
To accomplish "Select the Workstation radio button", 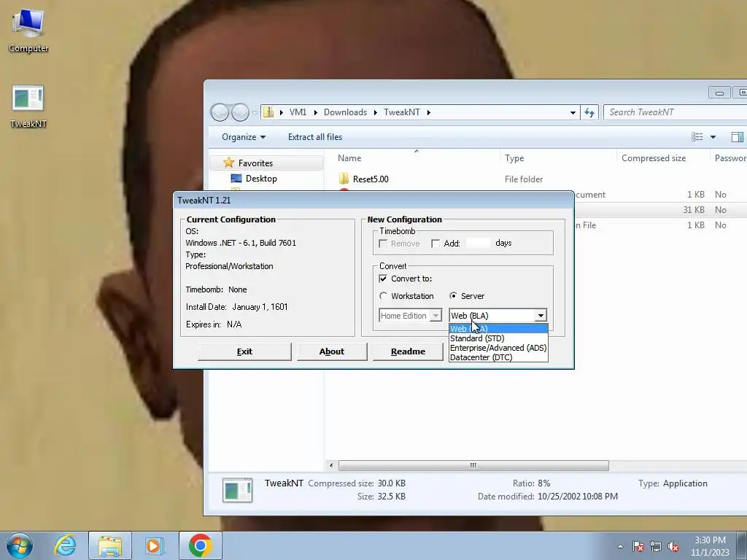I will tap(383, 296).
